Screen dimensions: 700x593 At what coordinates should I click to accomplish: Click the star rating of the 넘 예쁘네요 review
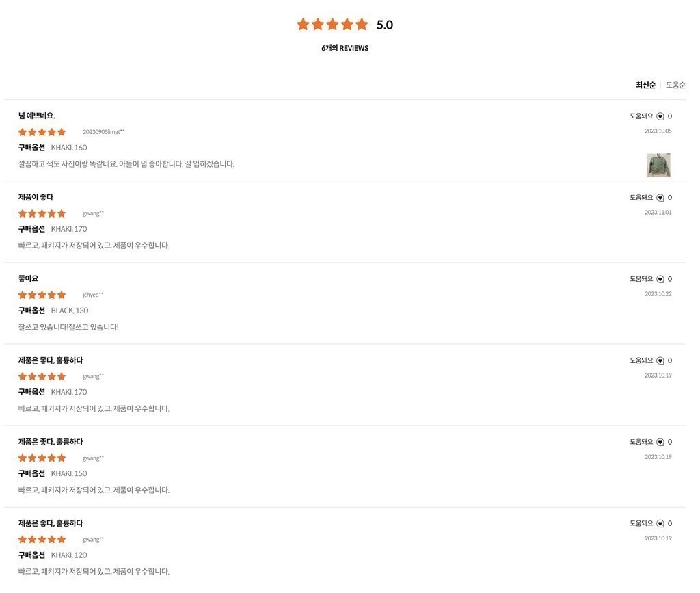(x=42, y=132)
